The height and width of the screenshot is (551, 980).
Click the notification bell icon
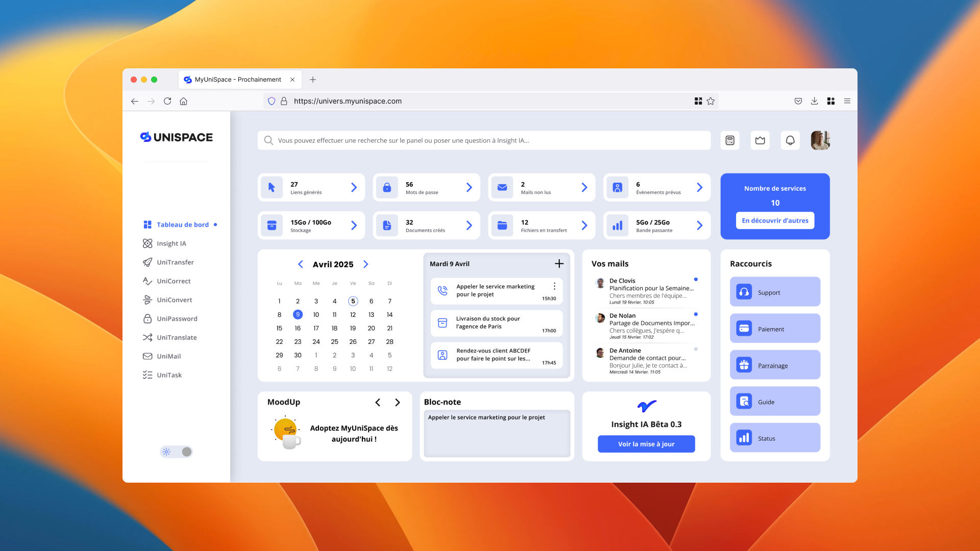pyautogui.click(x=790, y=140)
